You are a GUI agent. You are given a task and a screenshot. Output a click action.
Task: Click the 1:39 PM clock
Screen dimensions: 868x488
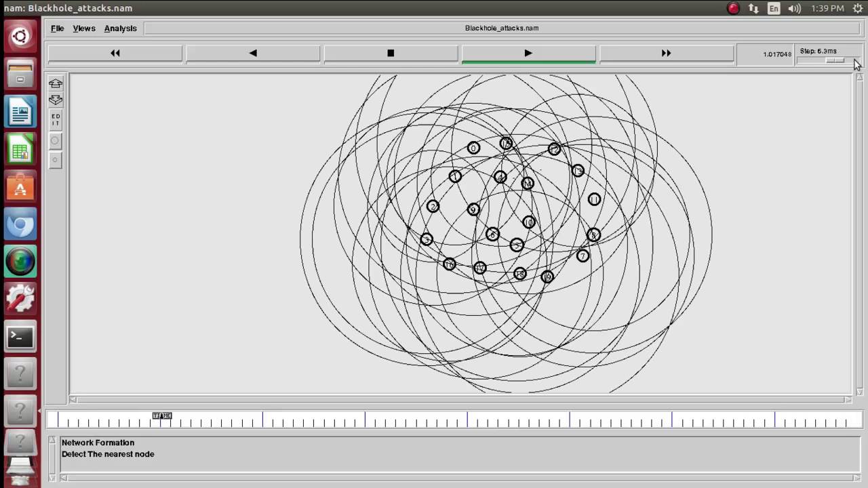(x=827, y=8)
